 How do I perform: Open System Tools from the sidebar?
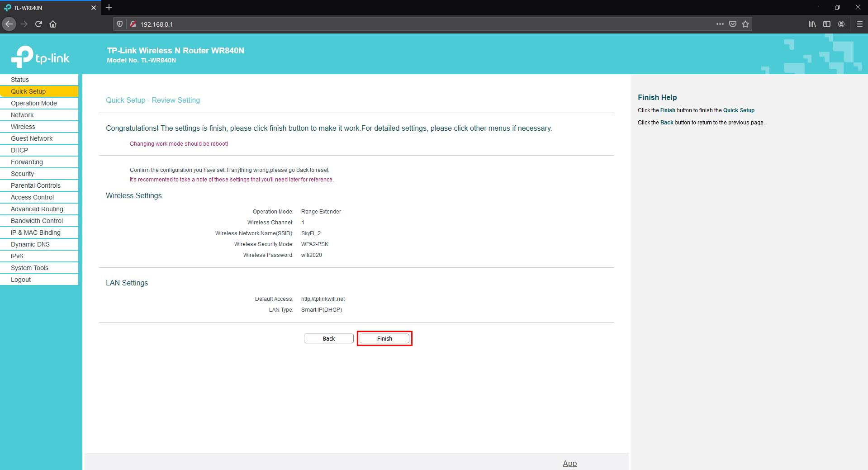click(29, 267)
